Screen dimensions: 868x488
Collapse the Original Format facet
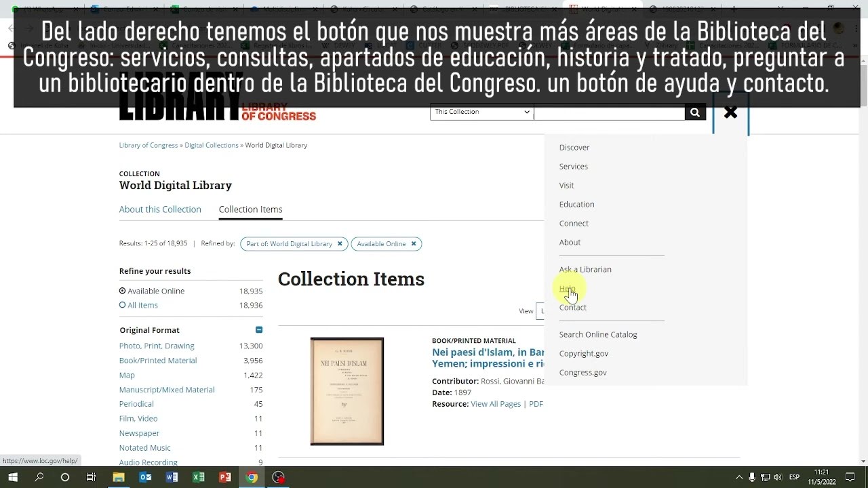click(259, 330)
